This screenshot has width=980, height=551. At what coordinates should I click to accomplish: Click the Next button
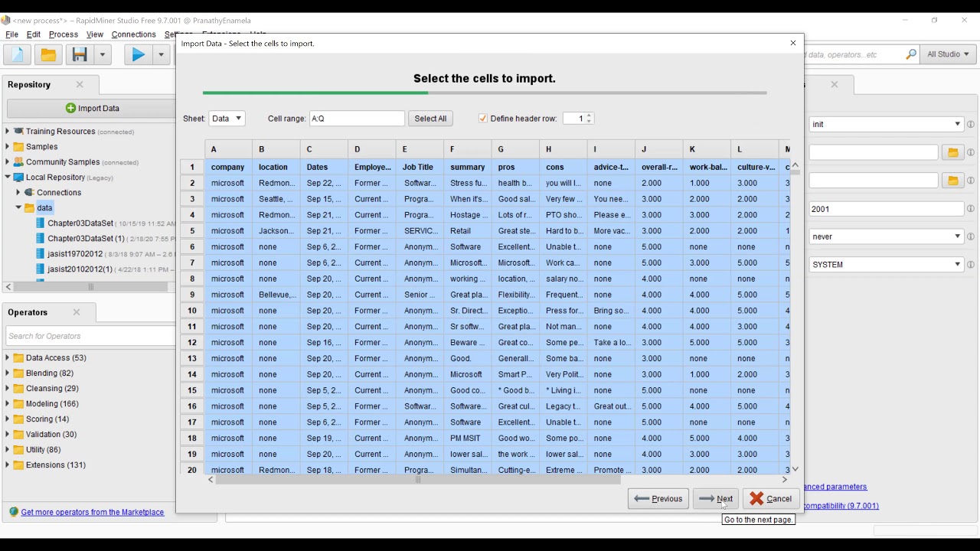pos(716,499)
